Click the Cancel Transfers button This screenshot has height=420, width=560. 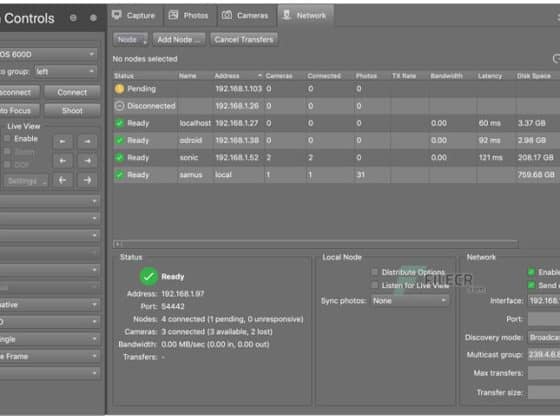(x=244, y=39)
